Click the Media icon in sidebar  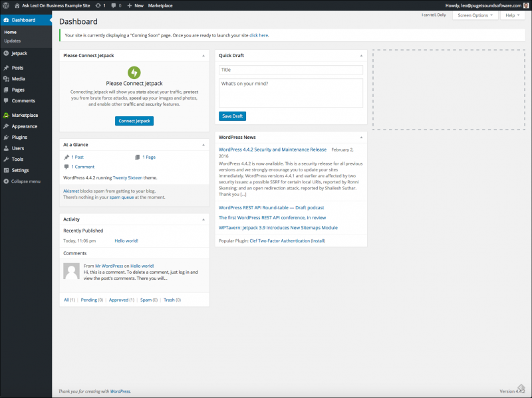(x=6, y=78)
